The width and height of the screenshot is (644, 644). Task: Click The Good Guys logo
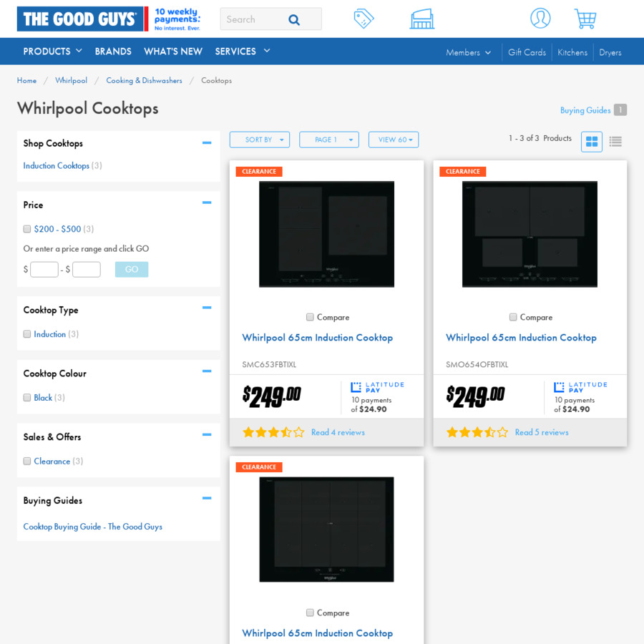point(82,19)
